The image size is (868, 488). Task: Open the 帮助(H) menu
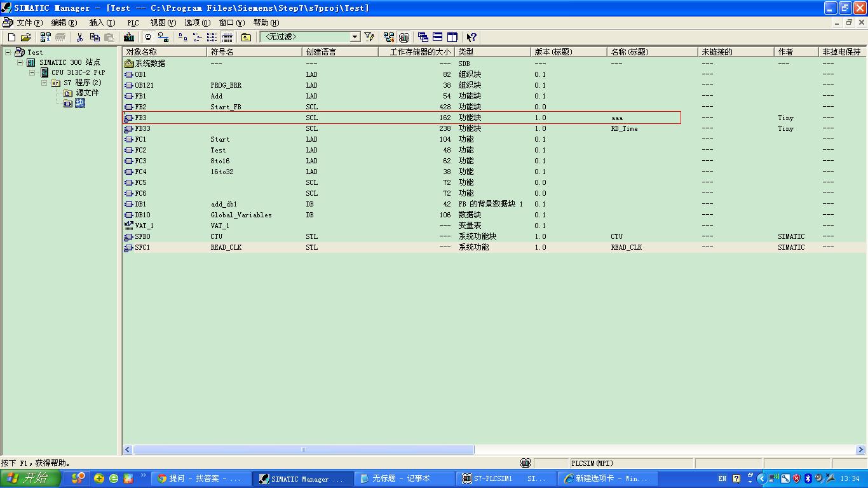(266, 23)
